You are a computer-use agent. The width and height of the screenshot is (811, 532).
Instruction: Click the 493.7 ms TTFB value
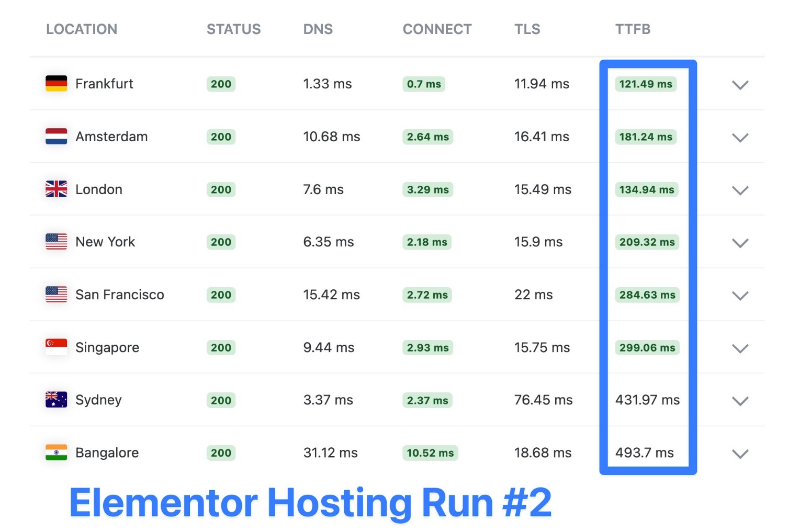coord(645,452)
